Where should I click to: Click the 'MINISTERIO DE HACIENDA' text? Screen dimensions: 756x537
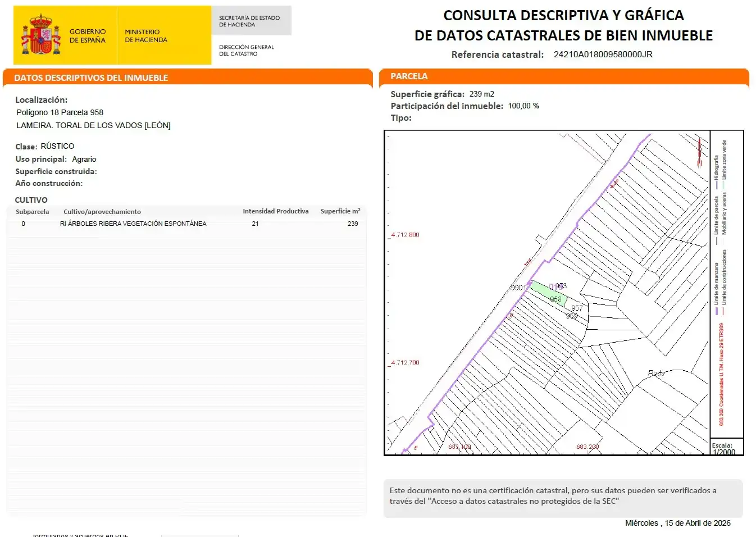coord(146,36)
